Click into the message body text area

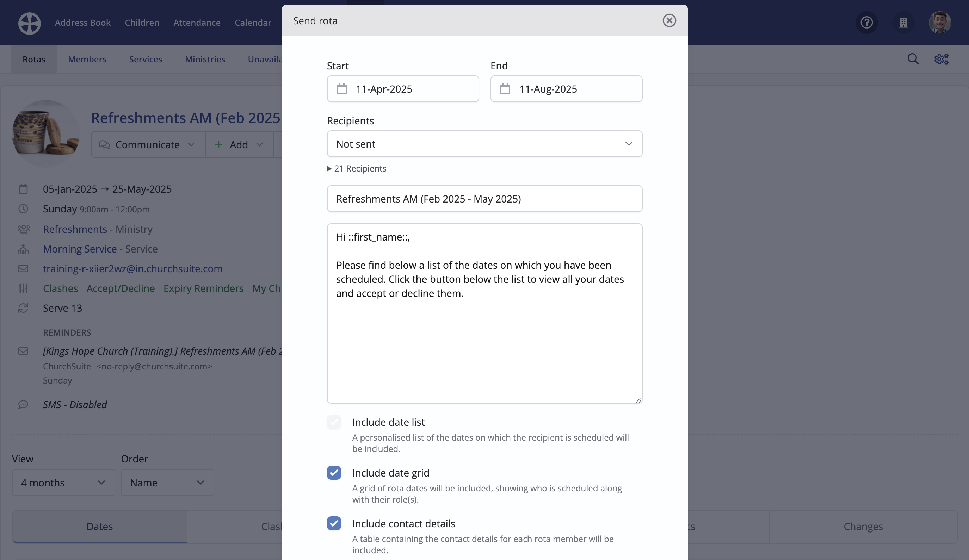pyautogui.click(x=484, y=313)
